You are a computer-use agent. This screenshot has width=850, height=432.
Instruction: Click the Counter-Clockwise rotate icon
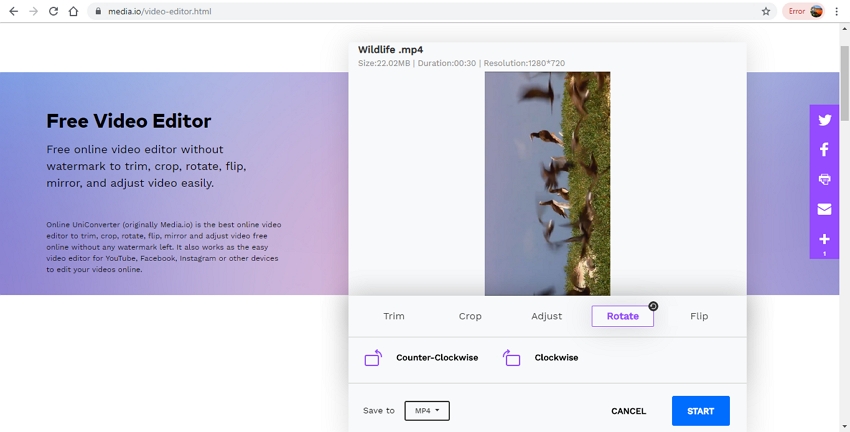click(x=373, y=358)
